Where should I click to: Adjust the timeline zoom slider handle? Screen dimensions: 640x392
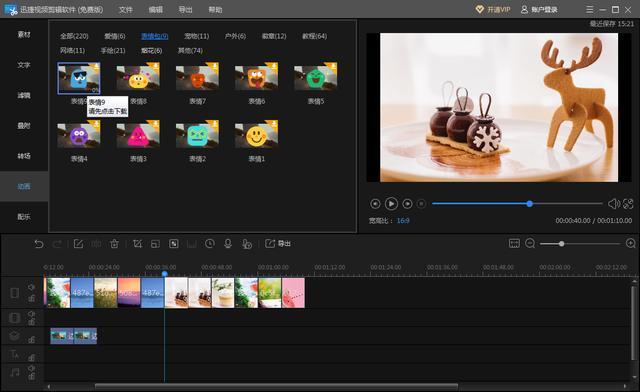[562, 243]
